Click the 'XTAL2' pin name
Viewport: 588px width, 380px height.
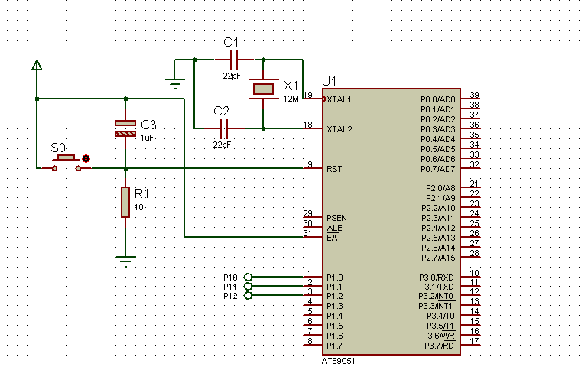pos(339,129)
